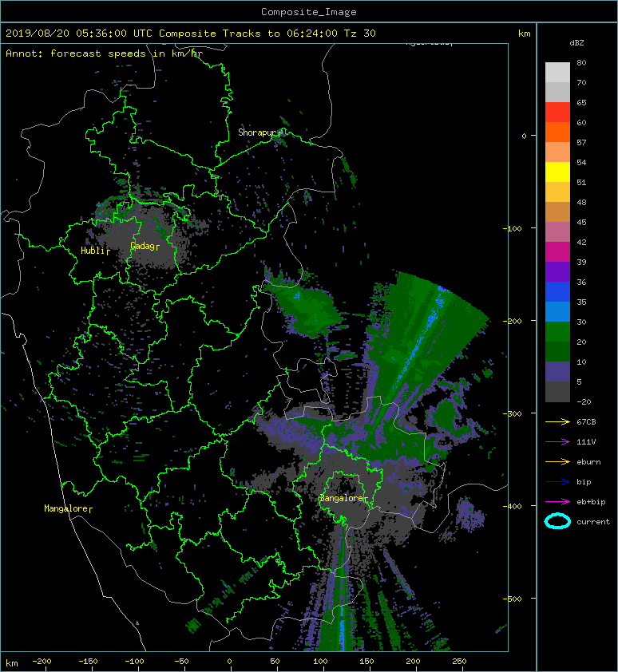Select the sky blue 30–35 dBZ swatch

[557, 311]
